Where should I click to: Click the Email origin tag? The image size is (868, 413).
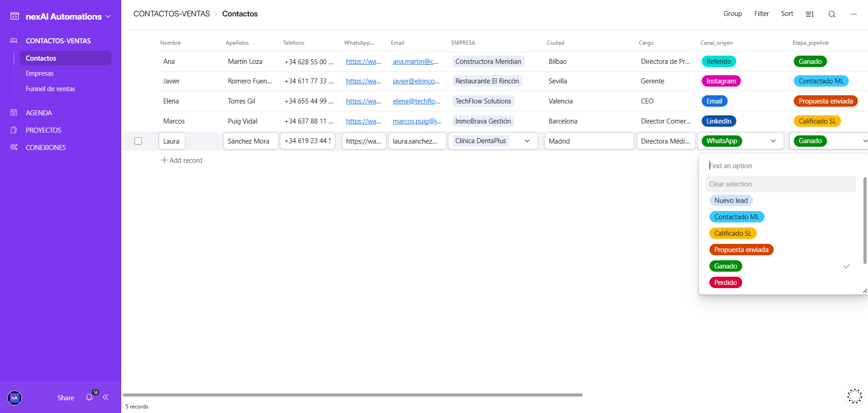tap(714, 101)
